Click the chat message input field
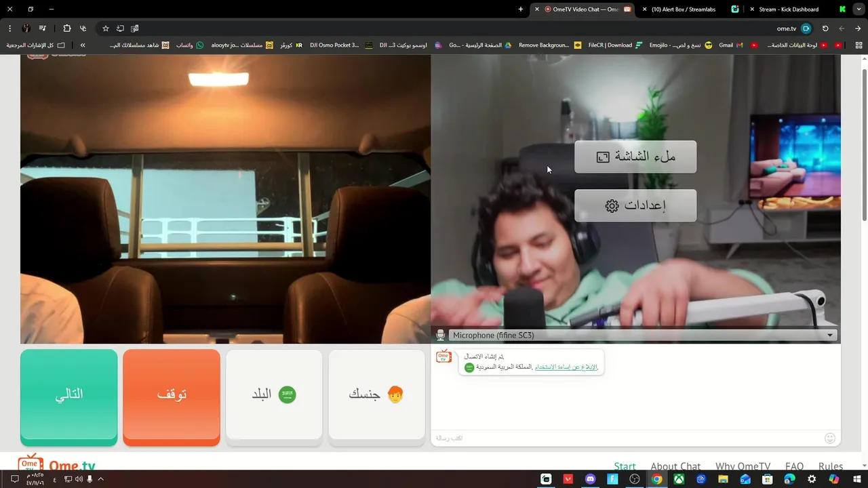868x488 pixels. tap(627, 439)
